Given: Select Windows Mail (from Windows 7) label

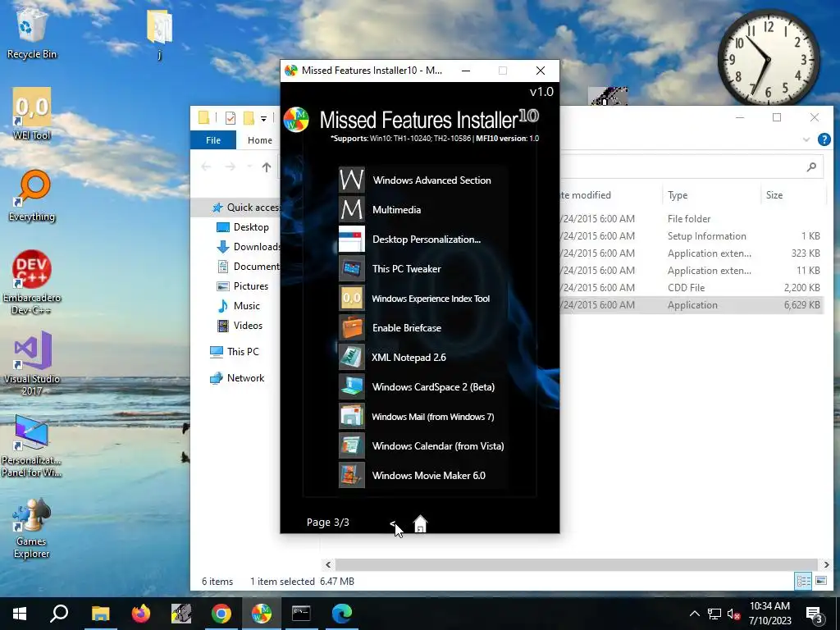Looking at the screenshot, I should tap(433, 416).
